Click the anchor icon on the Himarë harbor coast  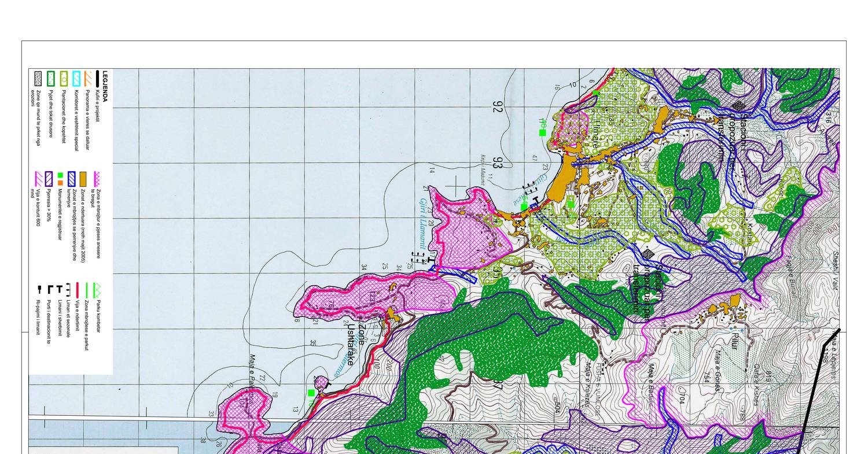(x=537, y=201)
